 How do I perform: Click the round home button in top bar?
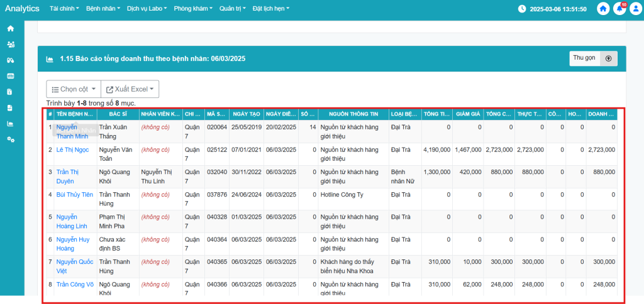click(x=603, y=9)
